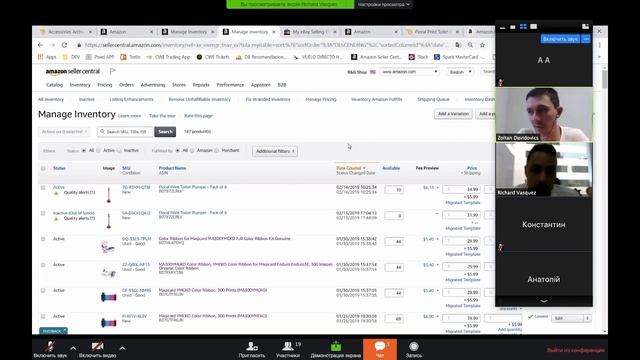Open the viewing settings dropdown at top
The width and height of the screenshot is (640, 360).
383,4
